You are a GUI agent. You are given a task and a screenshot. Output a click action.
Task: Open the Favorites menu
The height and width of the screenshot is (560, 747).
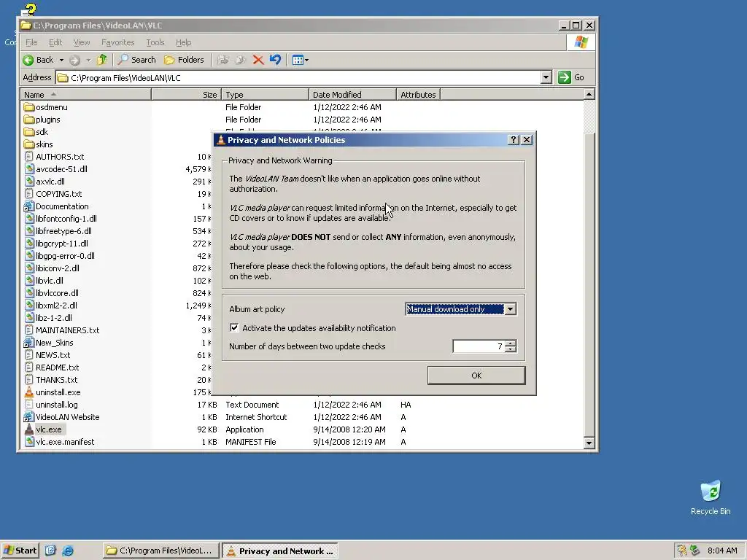(x=117, y=42)
